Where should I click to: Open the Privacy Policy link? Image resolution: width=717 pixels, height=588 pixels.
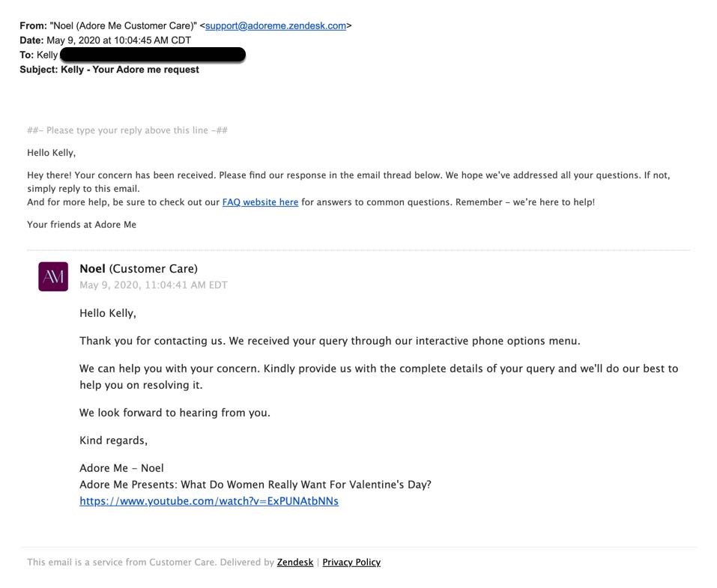tap(351, 563)
